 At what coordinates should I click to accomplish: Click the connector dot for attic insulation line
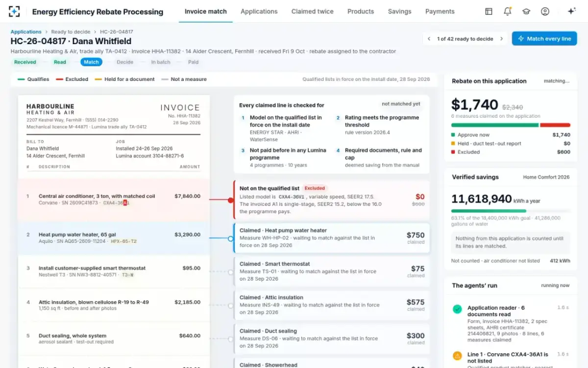point(230,306)
